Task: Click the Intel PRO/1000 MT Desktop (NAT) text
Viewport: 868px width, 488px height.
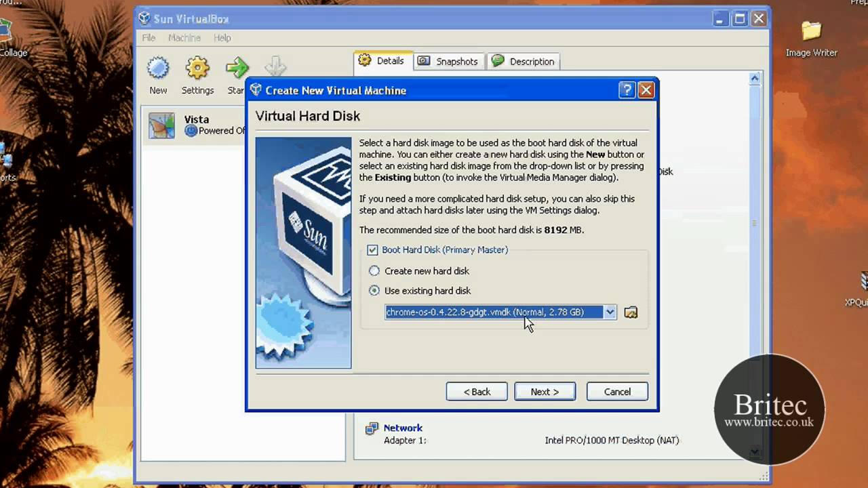Action: [612, 441]
